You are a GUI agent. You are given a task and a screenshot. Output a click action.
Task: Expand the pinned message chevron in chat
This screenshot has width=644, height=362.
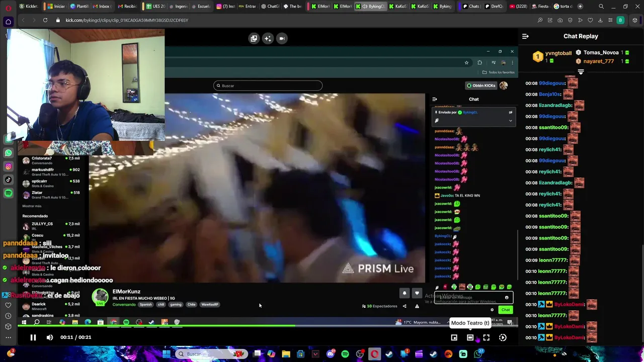click(x=510, y=120)
